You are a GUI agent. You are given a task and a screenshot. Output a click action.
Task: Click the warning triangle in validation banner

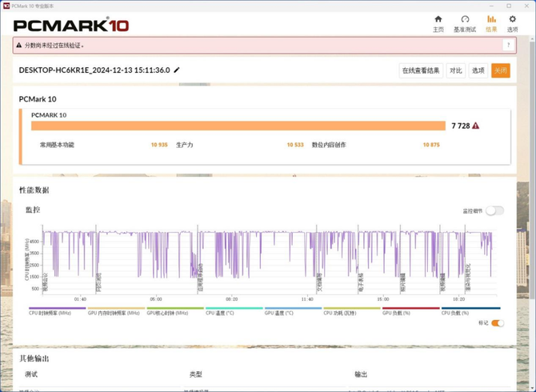(x=19, y=45)
